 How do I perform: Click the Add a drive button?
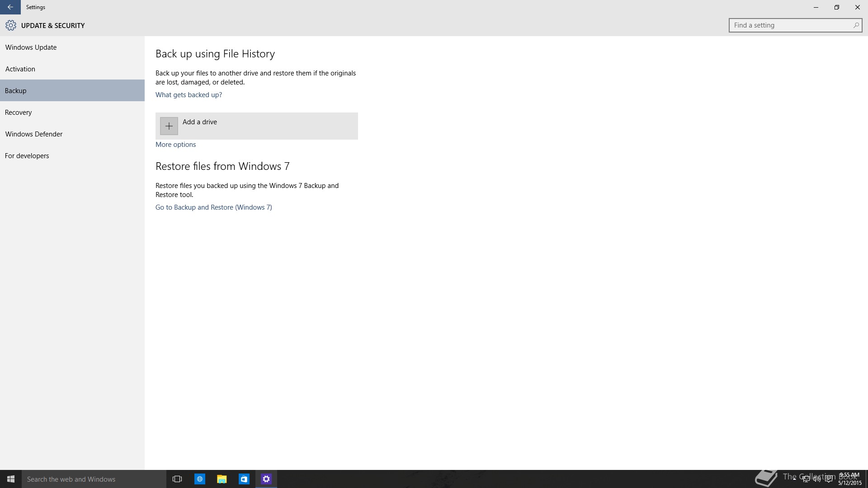point(257,126)
